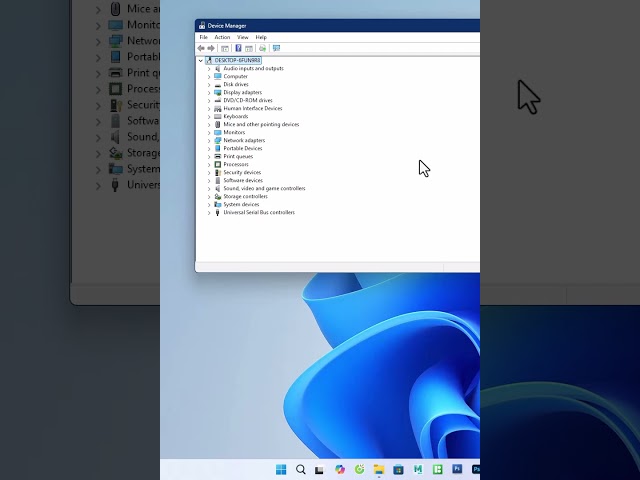640x480 pixels.
Task: Select the 'Disk drives' label
Action: pyautogui.click(x=236, y=84)
